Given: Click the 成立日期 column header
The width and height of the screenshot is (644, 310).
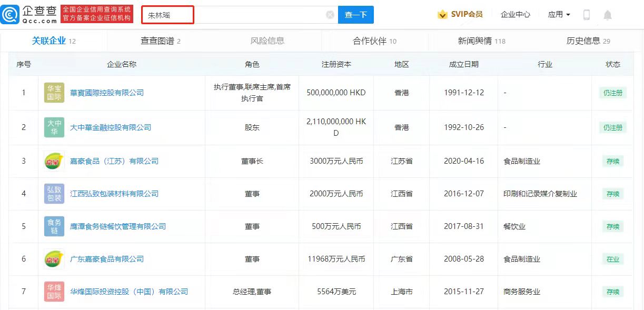Looking at the screenshot, I should (x=464, y=64).
